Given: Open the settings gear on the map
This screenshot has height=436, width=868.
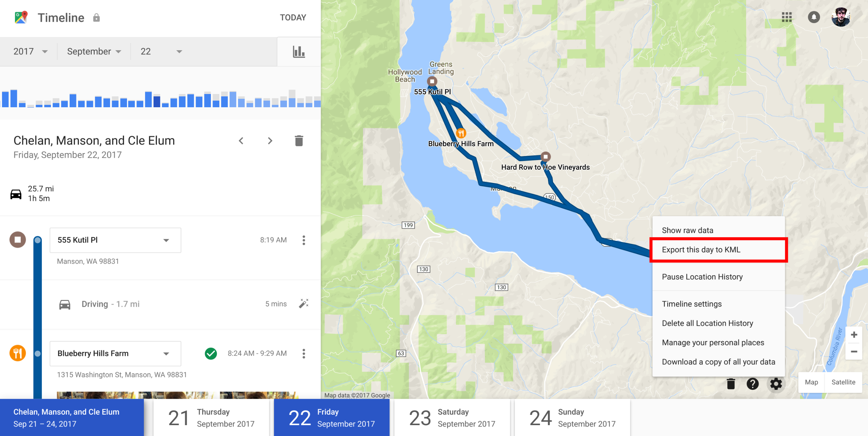Looking at the screenshot, I should tap(776, 384).
